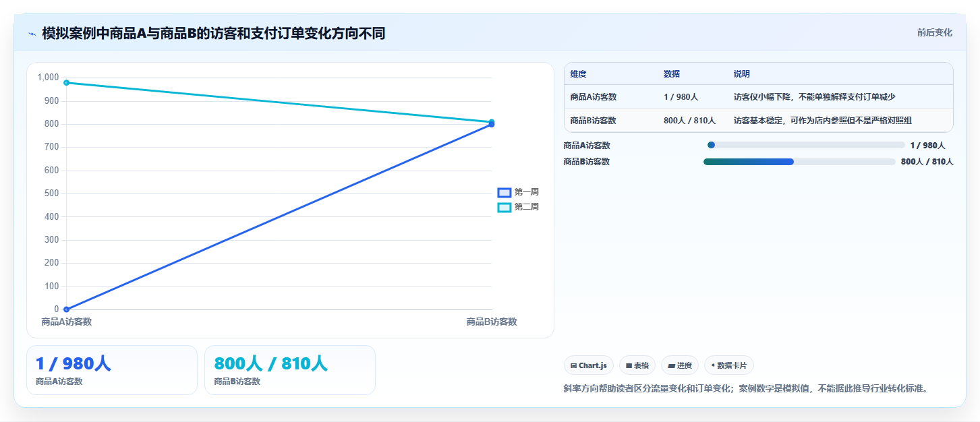The width and height of the screenshot is (980, 422).
Task: Click table cell 800人 / 810人
Action: pos(689,121)
